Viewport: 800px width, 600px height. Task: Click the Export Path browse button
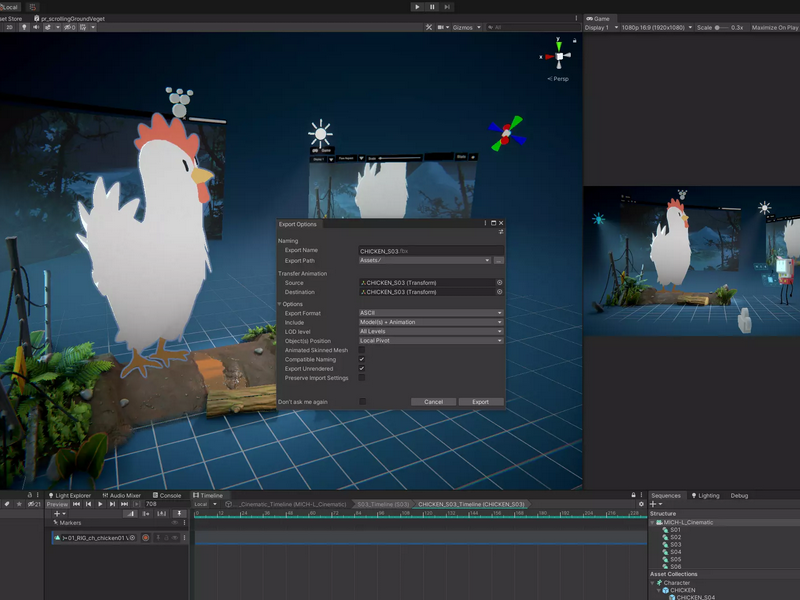[x=498, y=260]
